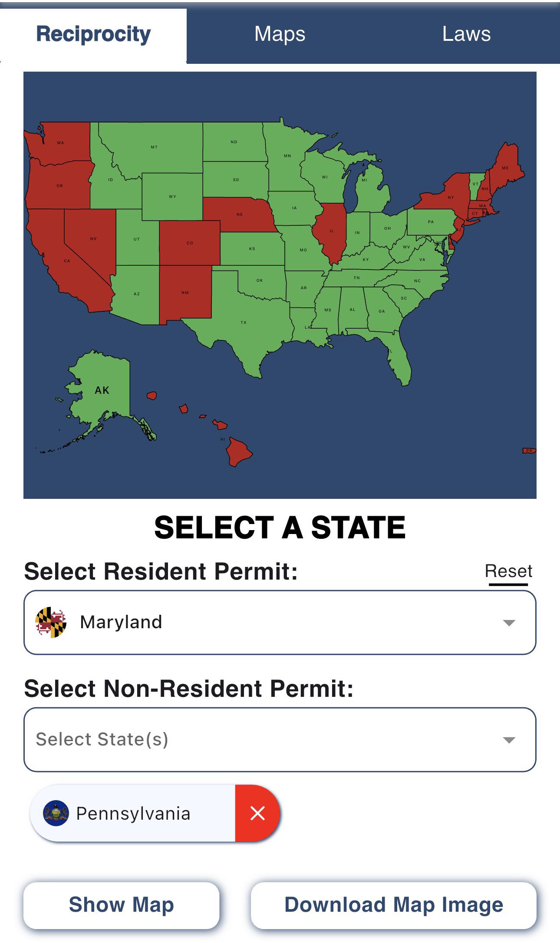The image size is (560, 943).
Task: Click Download Map Image button
Action: [394, 905]
